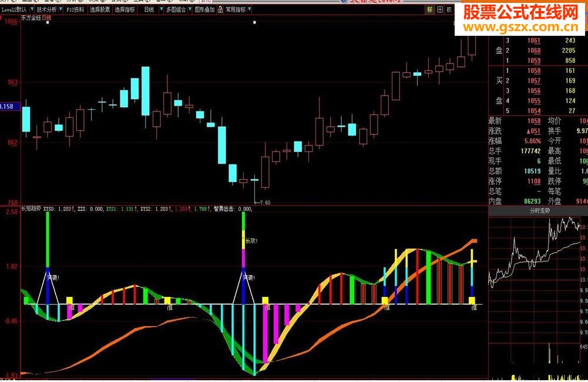Click the 权 adjustment icon

click(x=449, y=10)
